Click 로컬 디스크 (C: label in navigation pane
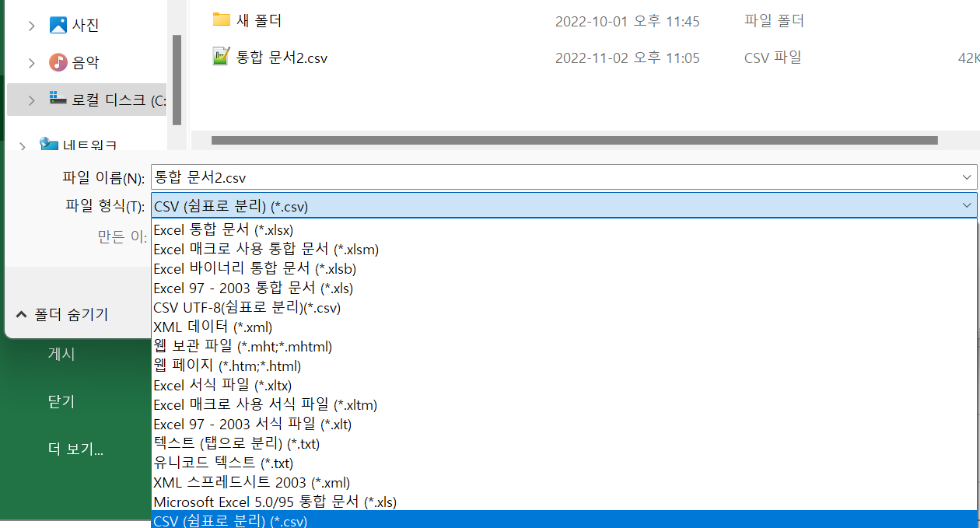980x528 pixels. pyautogui.click(x=119, y=100)
